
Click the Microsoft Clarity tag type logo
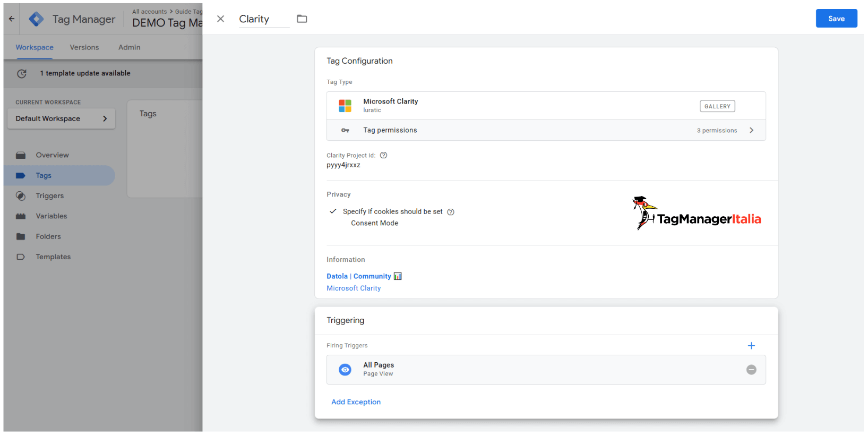pos(345,106)
